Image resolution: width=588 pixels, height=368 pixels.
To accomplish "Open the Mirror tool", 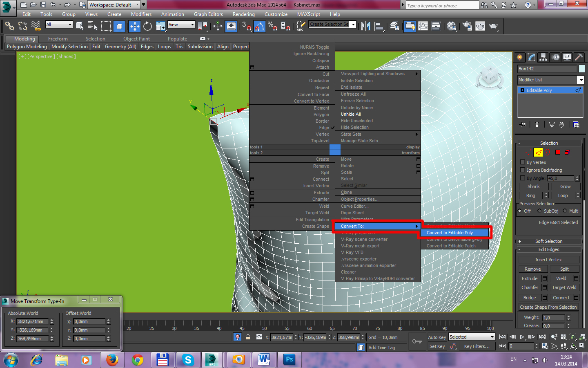I will point(366,26).
